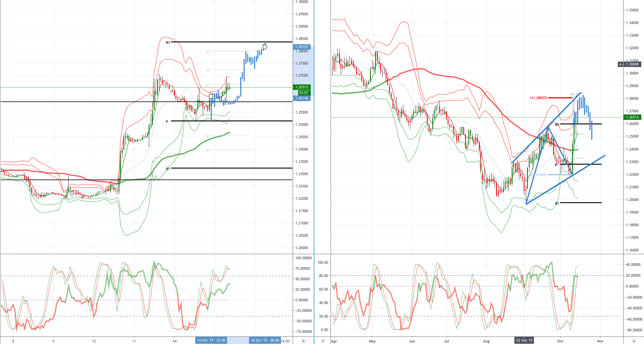Click the 100.00 tick on right stochastic scale

tap(322, 263)
